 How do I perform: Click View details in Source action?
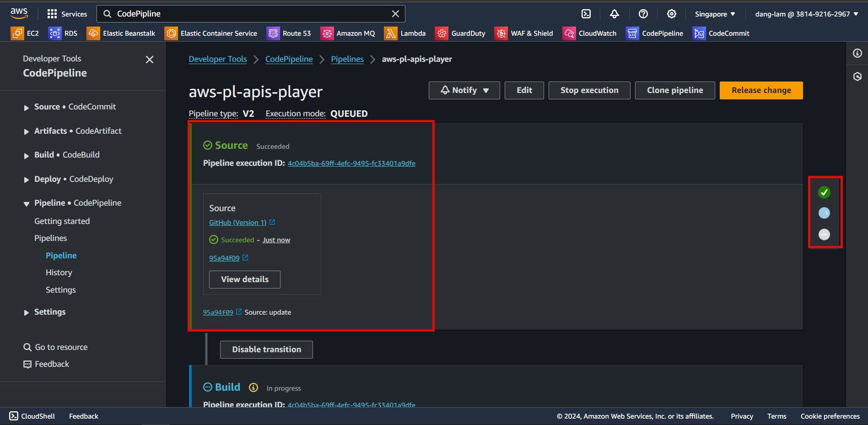pos(245,279)
